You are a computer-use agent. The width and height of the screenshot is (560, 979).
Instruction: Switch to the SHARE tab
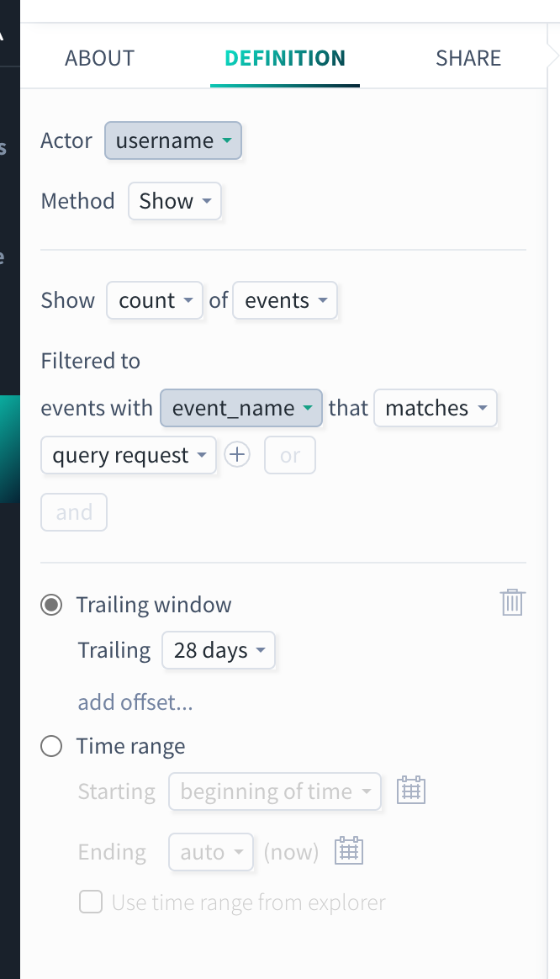(x=468, y=58)
